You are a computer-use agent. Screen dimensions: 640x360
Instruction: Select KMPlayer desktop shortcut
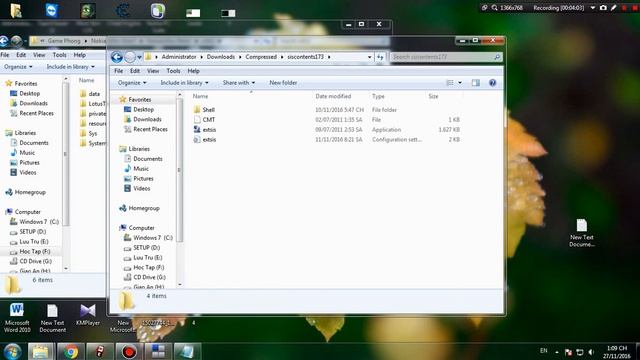pos(88,315)
